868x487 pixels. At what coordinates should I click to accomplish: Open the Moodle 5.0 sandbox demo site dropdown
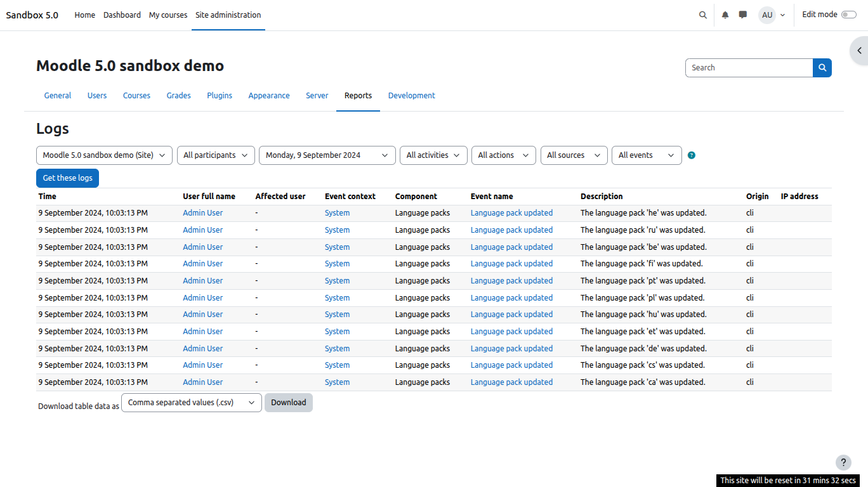(103, 155)
